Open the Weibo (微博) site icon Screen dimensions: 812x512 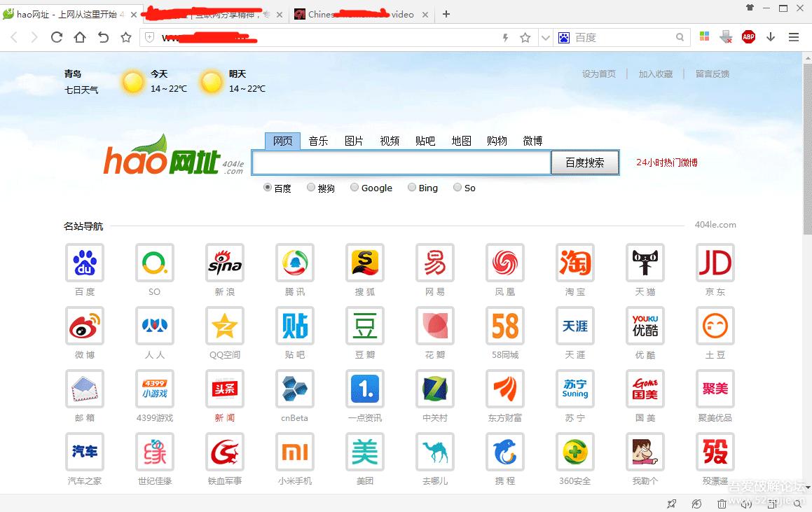click(85, 326)
